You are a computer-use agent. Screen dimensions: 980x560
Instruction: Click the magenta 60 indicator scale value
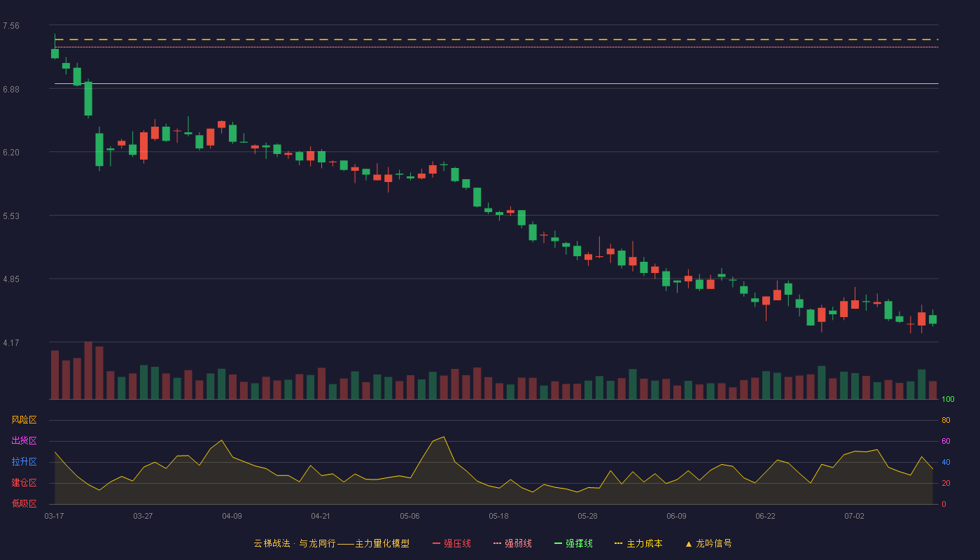point(946,441)
